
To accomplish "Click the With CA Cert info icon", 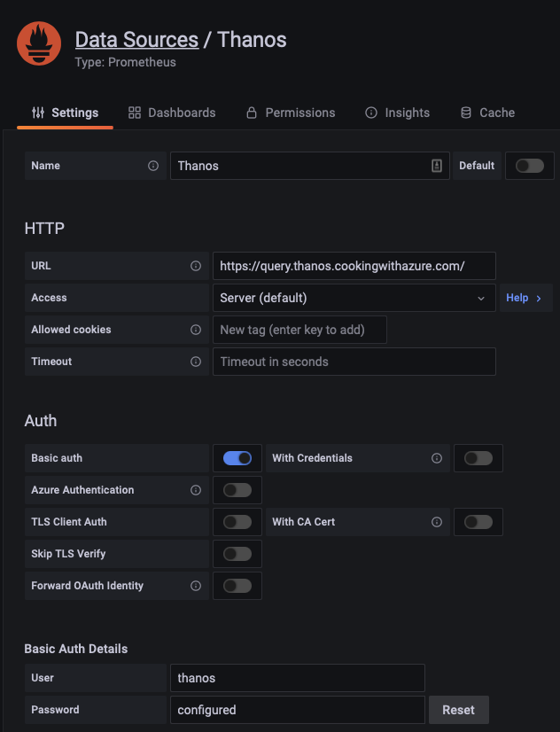I will (x=436, y=522).
